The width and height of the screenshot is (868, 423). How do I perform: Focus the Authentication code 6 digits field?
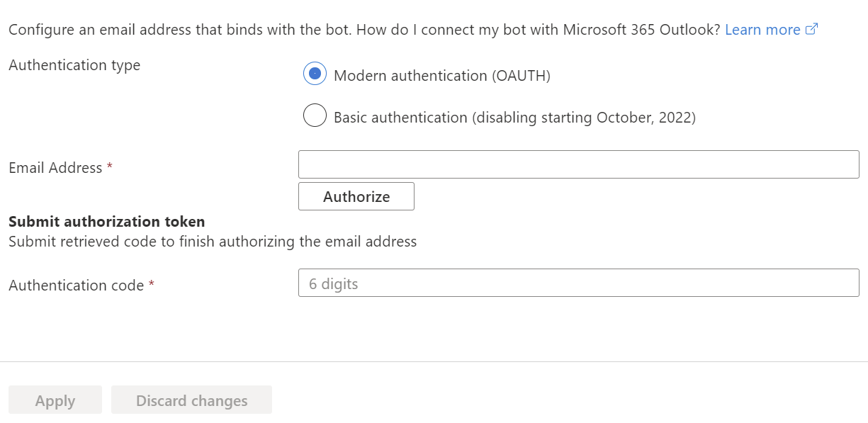click(578, 283)
